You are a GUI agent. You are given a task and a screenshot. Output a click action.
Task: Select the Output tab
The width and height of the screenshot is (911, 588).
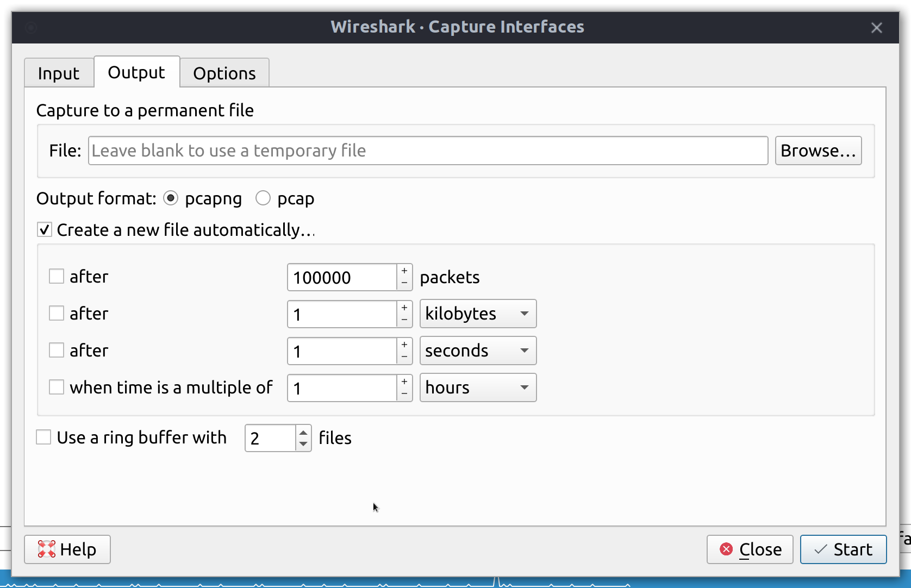pos(136,72)
